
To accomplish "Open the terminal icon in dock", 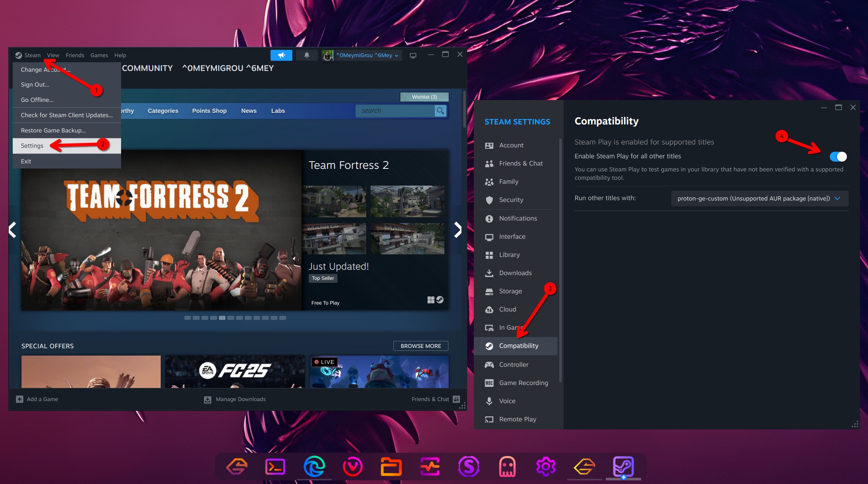I will [275, 466].
